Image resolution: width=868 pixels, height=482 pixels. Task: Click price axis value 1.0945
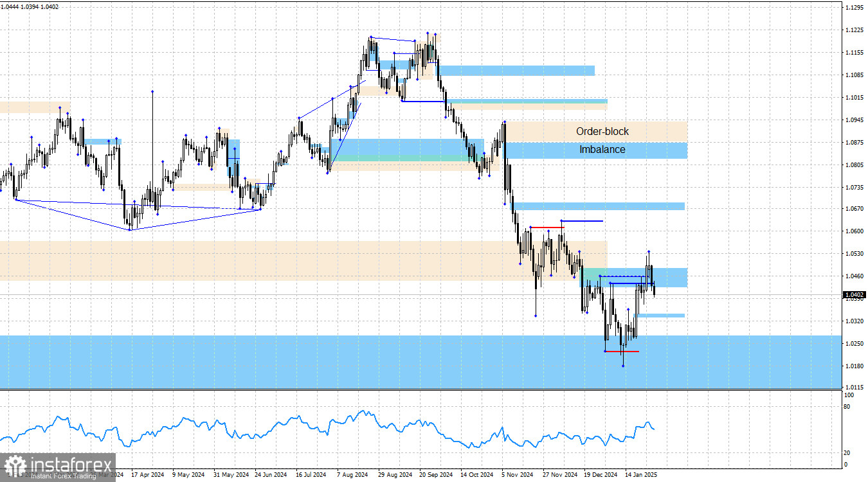pos(854,120)
